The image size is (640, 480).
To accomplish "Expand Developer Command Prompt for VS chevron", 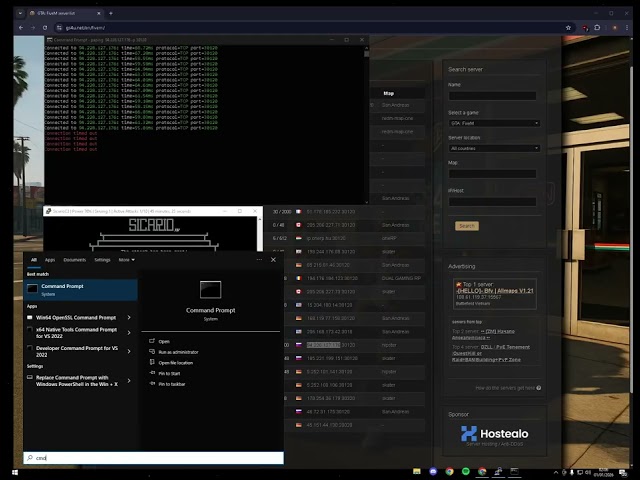I will 129,351.
